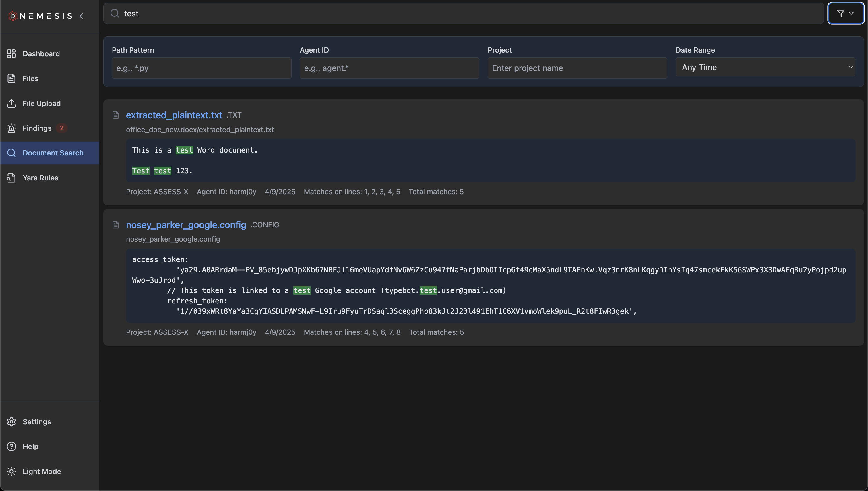View the Findings count badge
Screen dimensions: 868x491
coord(62,128)
